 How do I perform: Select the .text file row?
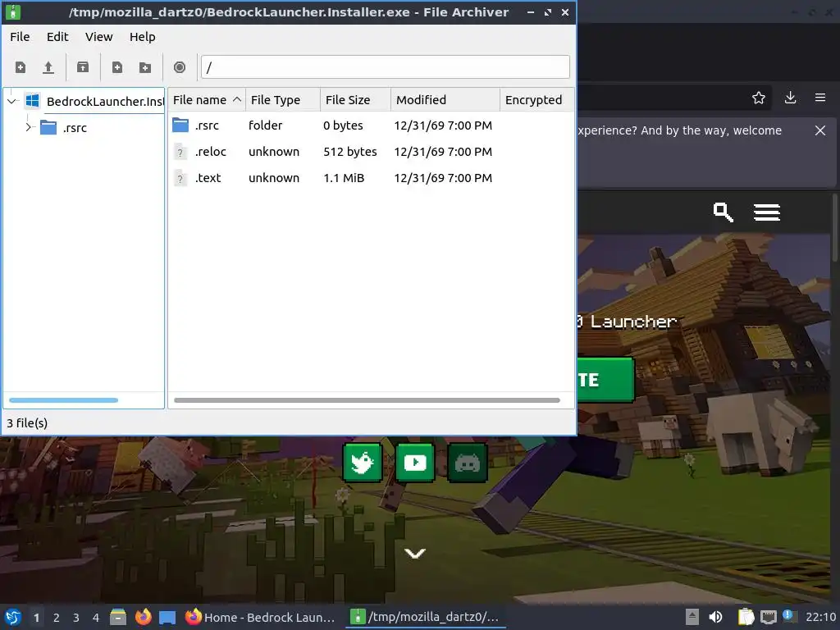[x=371, y=178]
